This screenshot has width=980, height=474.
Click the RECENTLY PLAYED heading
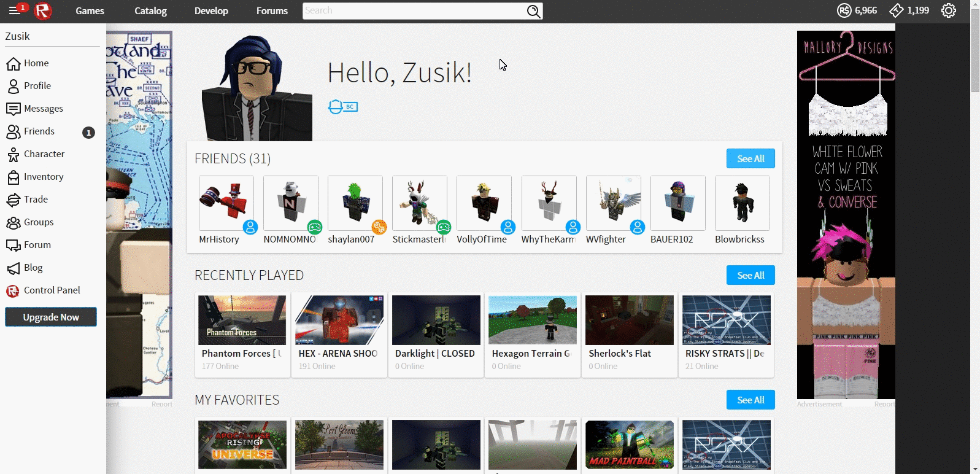249,275
